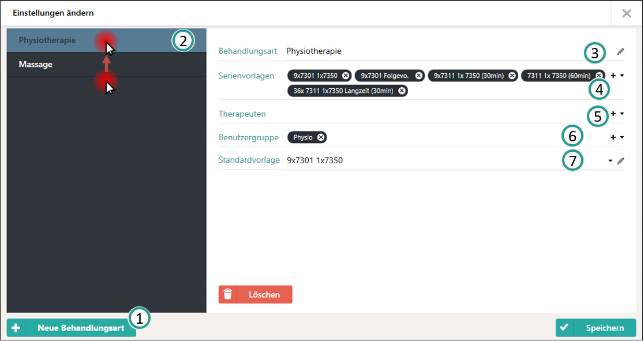Click the Speichern button
The image size is (644, 341).
596,328
